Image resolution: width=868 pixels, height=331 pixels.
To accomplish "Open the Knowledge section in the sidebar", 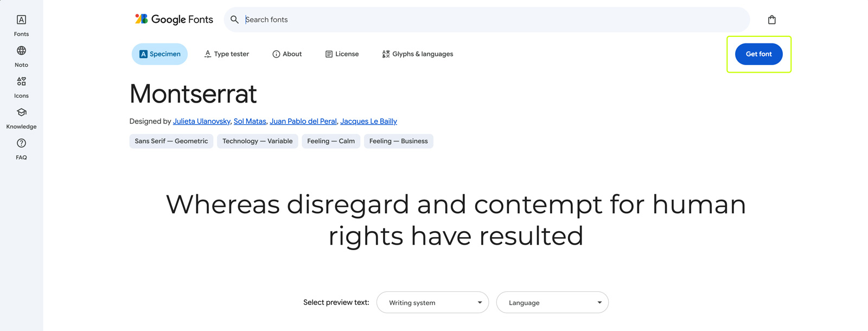I will pyautogui.click(x=21, y=117).
